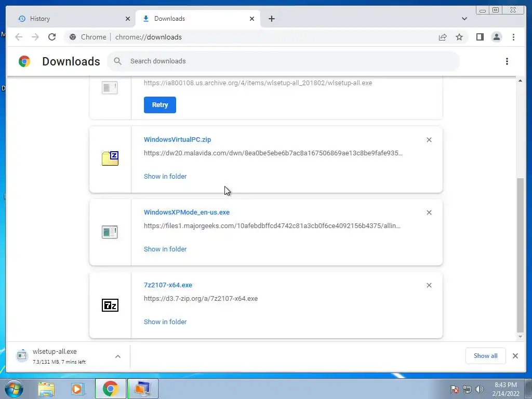
Task: Expand options for wlsetup-all.exe download shelf item
Action: [118, 356]
